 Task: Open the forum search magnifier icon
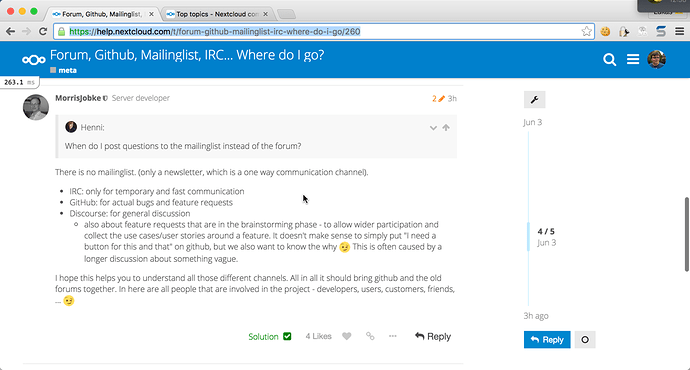coord(609,59)
